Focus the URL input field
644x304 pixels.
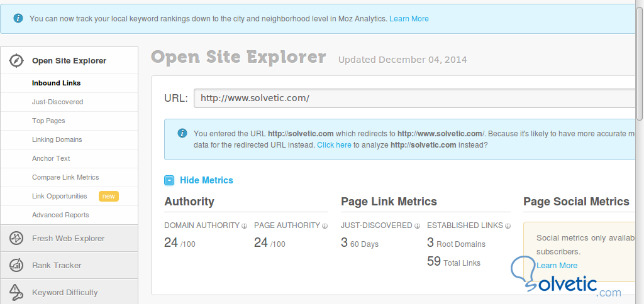click(415, 99)
